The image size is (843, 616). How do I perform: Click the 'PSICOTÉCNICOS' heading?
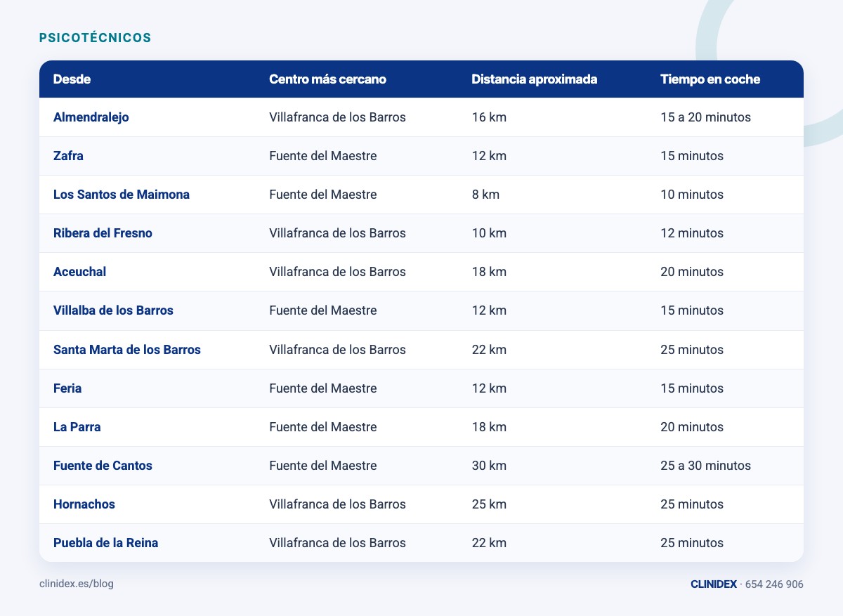[x=95, y=38]
